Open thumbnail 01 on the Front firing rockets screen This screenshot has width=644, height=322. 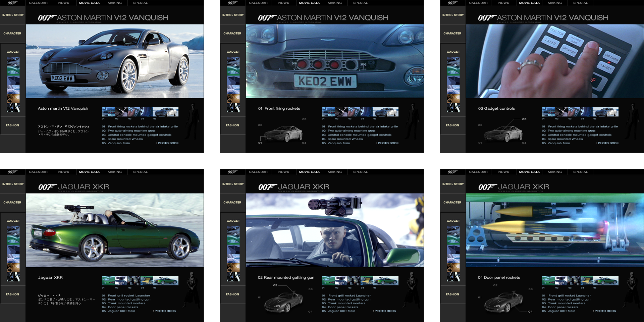(x=328, y=112)
